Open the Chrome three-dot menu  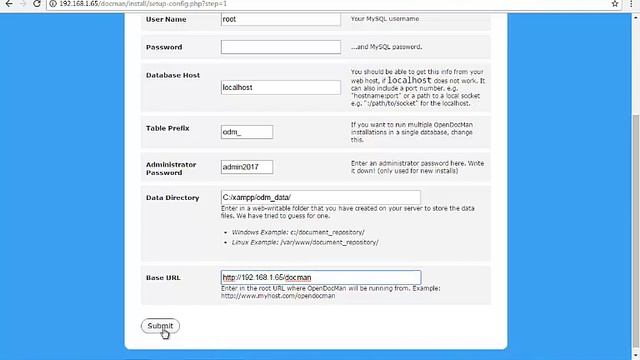[x=631, y=4]
